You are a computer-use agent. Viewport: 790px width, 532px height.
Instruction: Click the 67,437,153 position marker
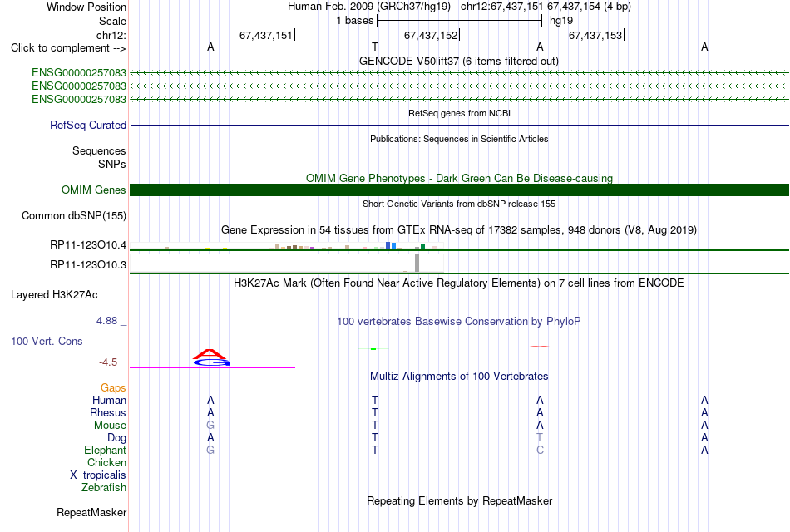click(596, 35)
